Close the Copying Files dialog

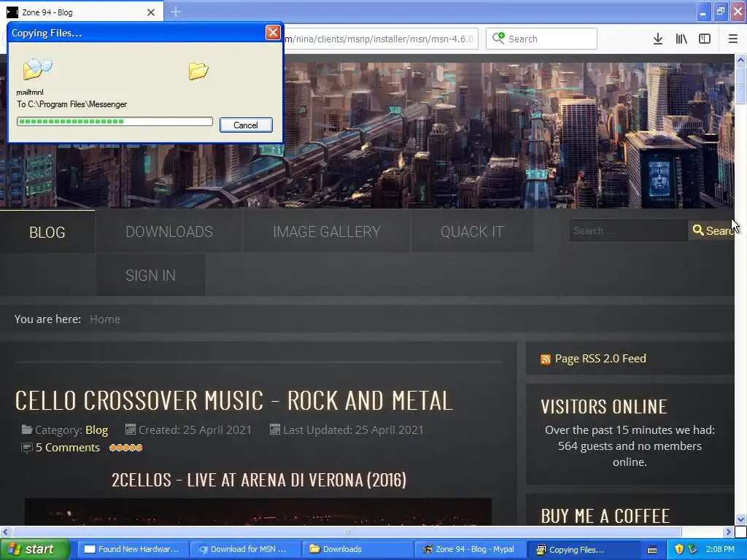point(273,32)
